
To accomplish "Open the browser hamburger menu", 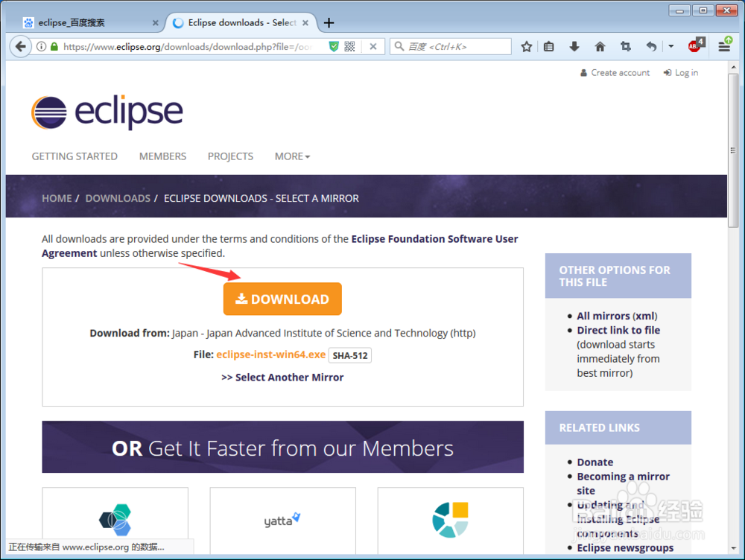I will point(724,45).
